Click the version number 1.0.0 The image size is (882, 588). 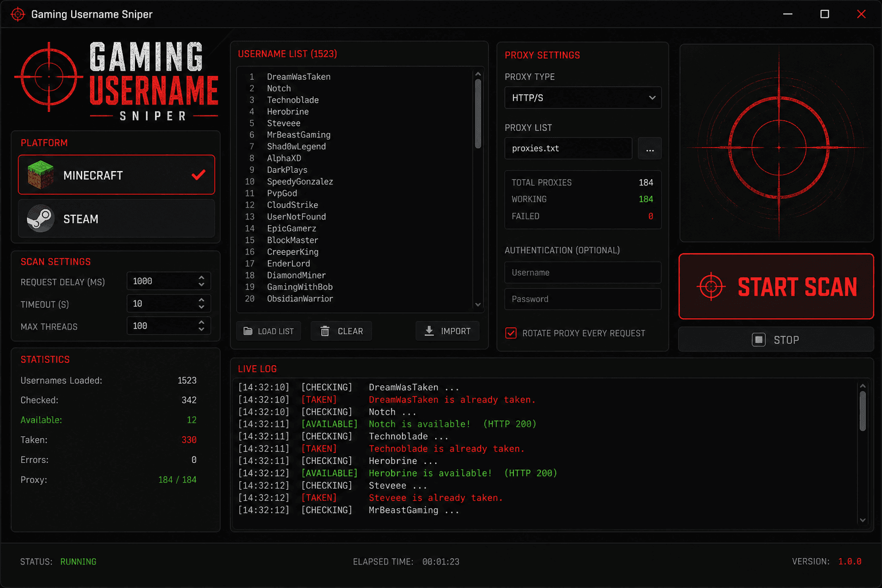click(850, 562)
